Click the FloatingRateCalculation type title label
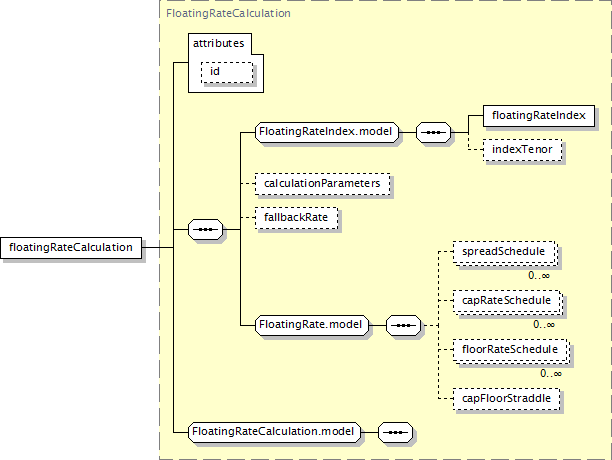The width and height of the screenshot is (612, 460). pyautogui.click(x=228, y=14)
